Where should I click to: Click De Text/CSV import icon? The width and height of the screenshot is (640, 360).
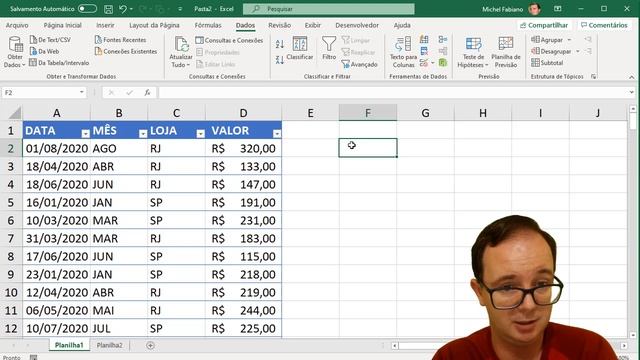click(x=33, y=40)
